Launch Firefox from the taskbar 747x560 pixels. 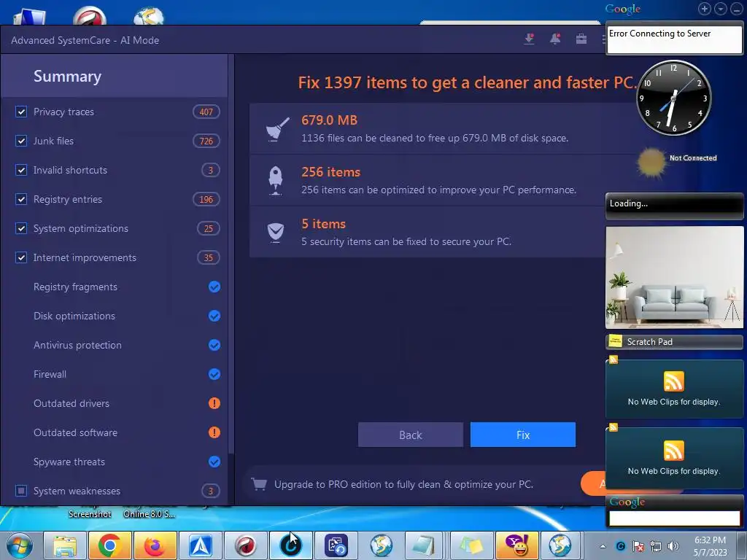[155, 545]
